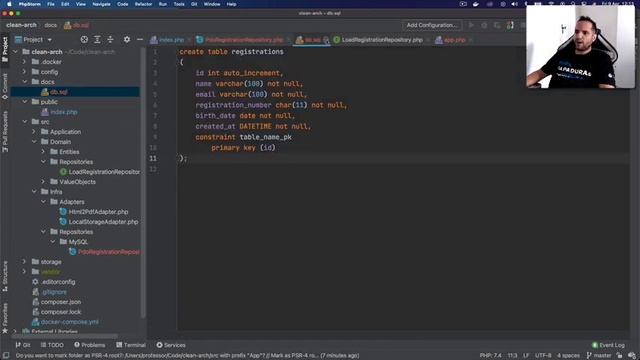Expand the config folder

pyautogui.click(x=24, y=72)
